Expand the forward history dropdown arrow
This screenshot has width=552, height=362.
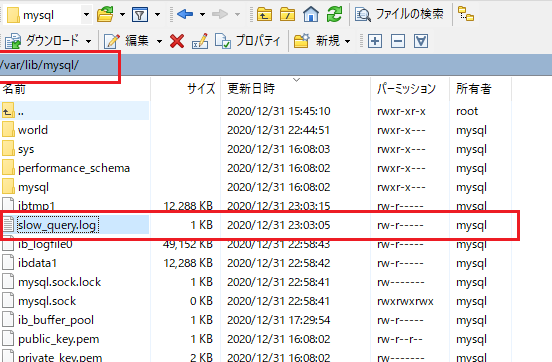(x=238, y=15)
